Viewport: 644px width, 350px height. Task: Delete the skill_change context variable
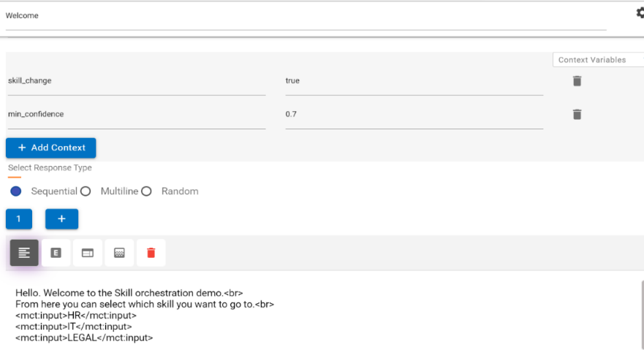[577, 81]
